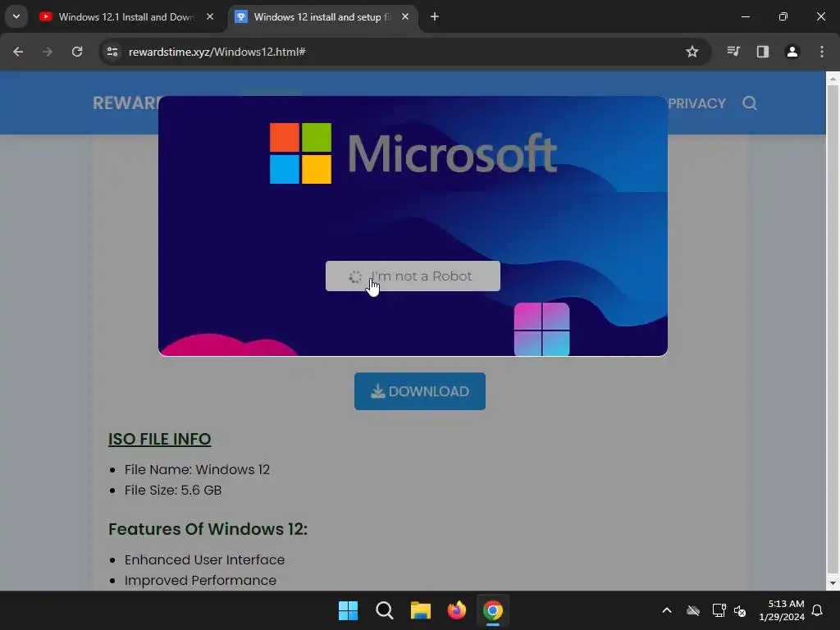Image resolution: width=840 pixels, height=630 pixels.
Task: Click the scrollbar down arrow
Action: (833, 583)
